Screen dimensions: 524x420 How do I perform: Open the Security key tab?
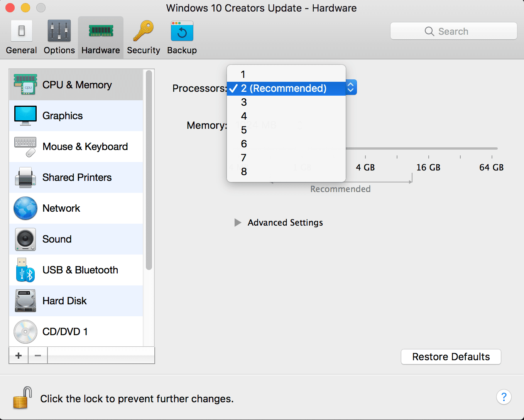144,37
